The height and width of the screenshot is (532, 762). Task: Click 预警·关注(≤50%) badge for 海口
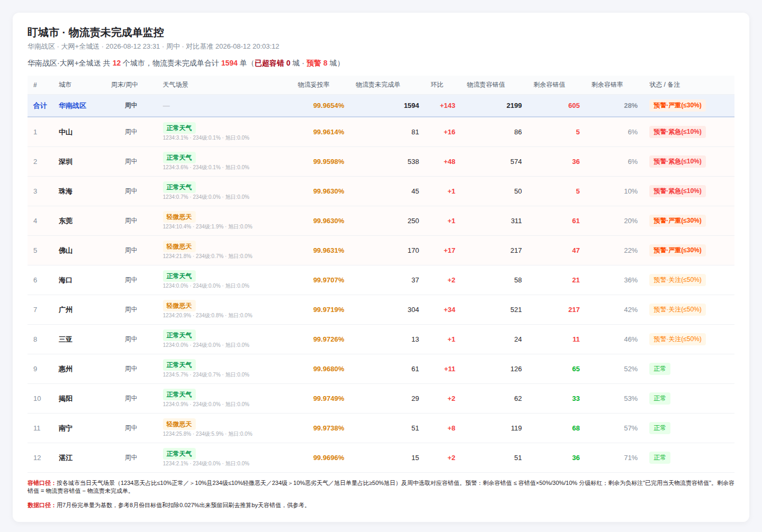click(x=677, y=280)
